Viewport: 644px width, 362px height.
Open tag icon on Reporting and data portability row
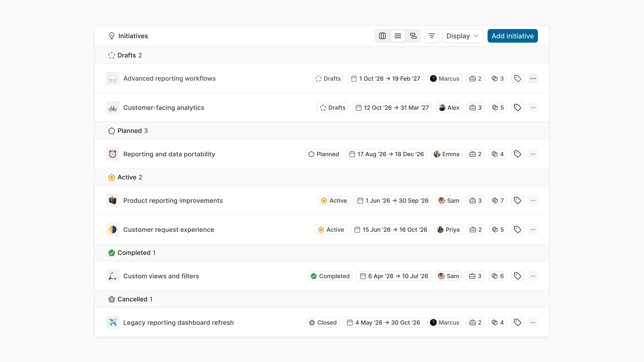pyautogui.click(x=518, y=154)
